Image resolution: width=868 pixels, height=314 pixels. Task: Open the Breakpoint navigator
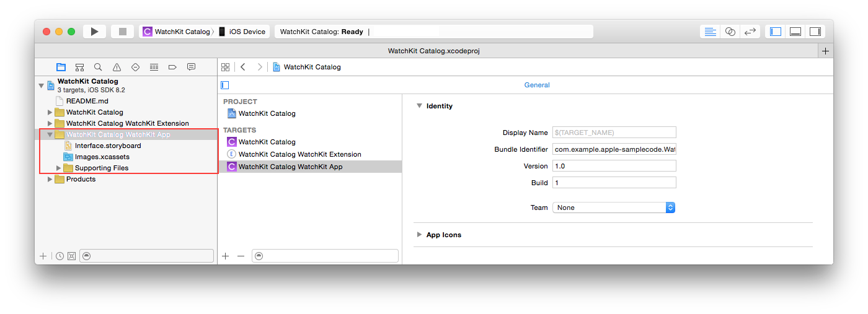point(172,67)
